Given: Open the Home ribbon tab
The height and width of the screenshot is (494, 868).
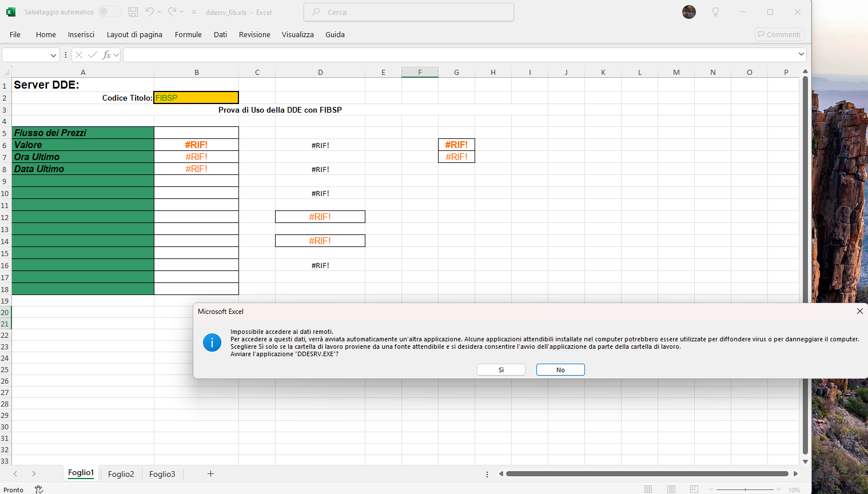Looking at the screenshot, I should tap(46, 34).
